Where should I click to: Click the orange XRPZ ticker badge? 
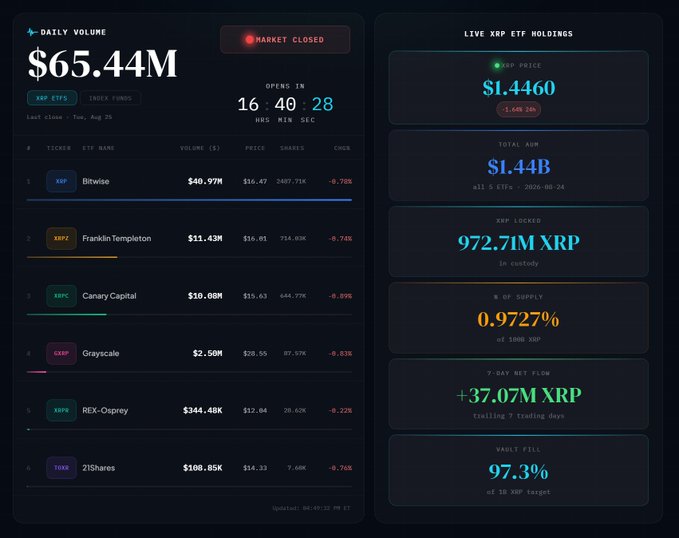[61, 238]
